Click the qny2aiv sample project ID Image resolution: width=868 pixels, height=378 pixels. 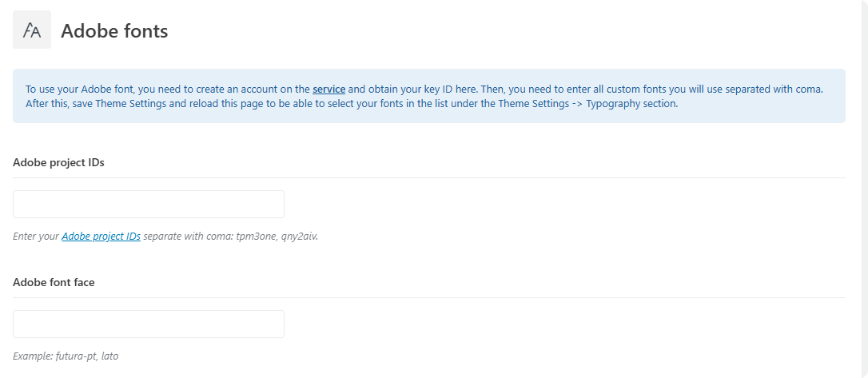[x=299, y=237]
